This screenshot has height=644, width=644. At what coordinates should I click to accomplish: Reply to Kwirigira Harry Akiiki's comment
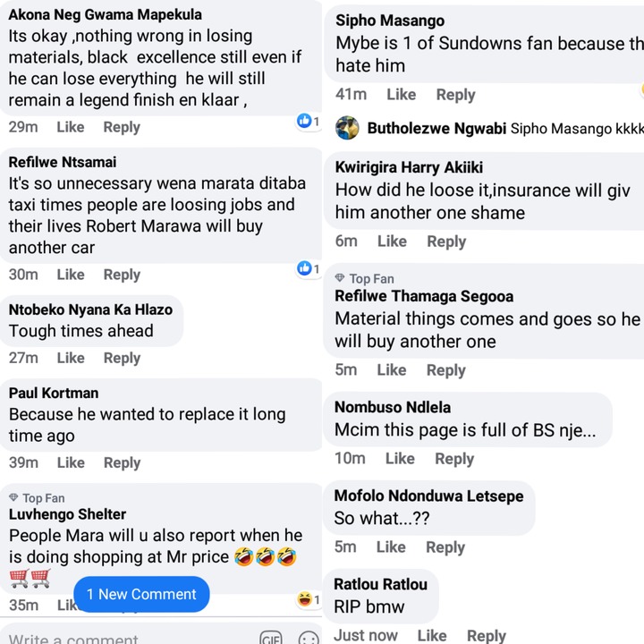tap(446, 241)
